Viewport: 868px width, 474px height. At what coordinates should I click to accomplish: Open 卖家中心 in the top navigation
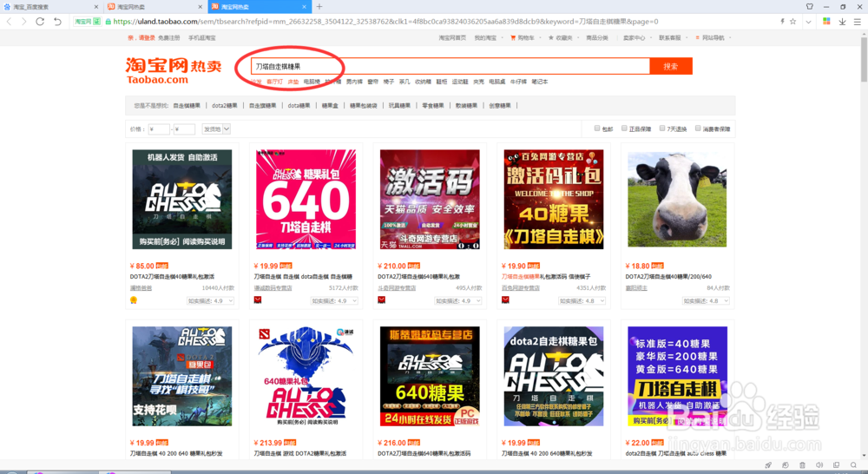(x=634, y=37)
